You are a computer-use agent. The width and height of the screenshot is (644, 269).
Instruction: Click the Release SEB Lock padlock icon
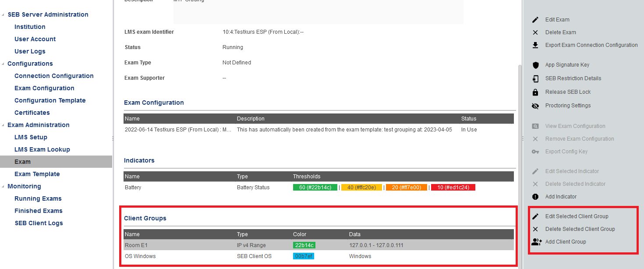coord(535,92)
